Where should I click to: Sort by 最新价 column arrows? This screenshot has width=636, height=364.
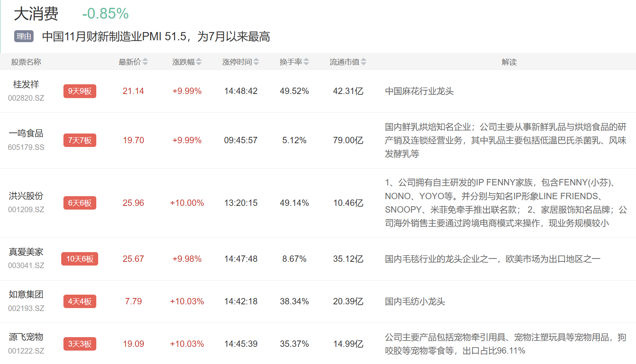click(145, 62)
